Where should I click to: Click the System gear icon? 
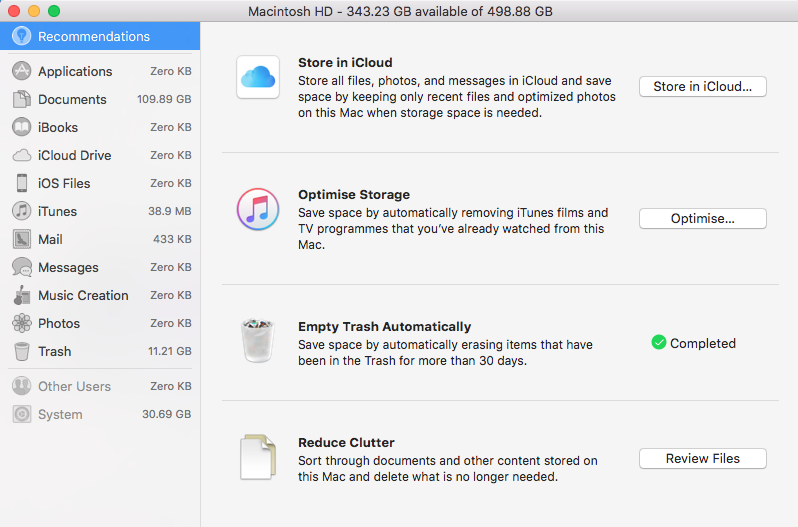pos(21,414)
